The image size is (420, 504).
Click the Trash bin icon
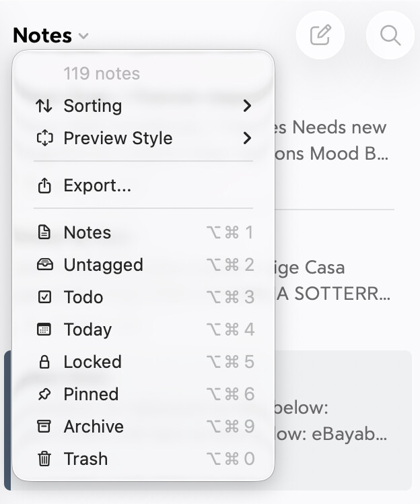click(44, 459)
